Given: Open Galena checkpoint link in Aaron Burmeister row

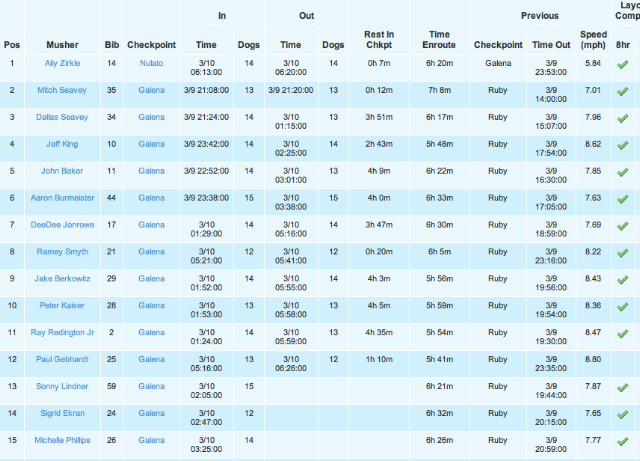Looking at the screenshot, I should click(x=151, y=198).
